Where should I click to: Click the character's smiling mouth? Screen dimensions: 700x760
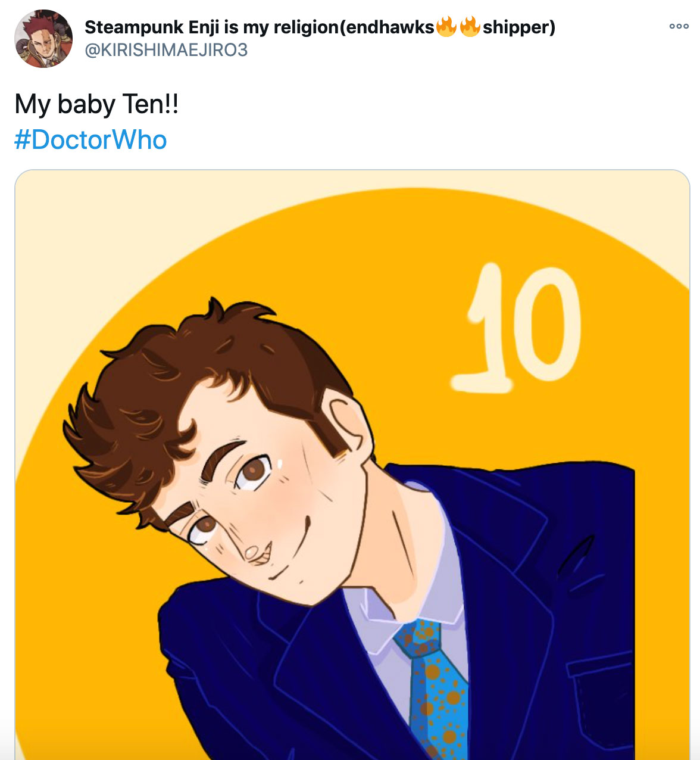292,551
